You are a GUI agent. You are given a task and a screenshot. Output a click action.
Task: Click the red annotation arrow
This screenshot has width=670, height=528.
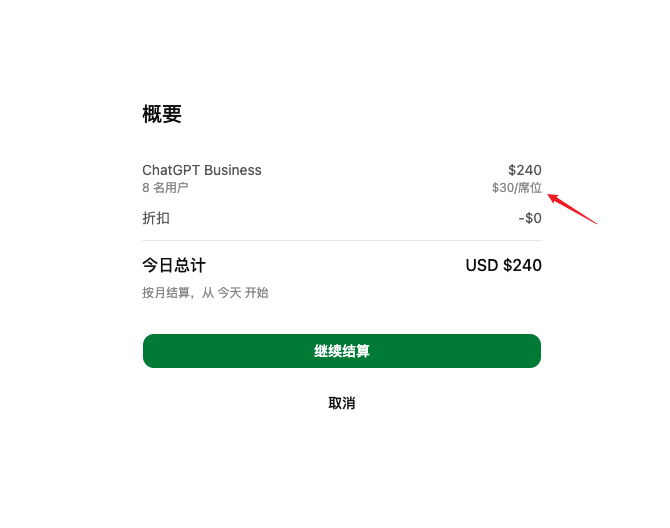572,209
